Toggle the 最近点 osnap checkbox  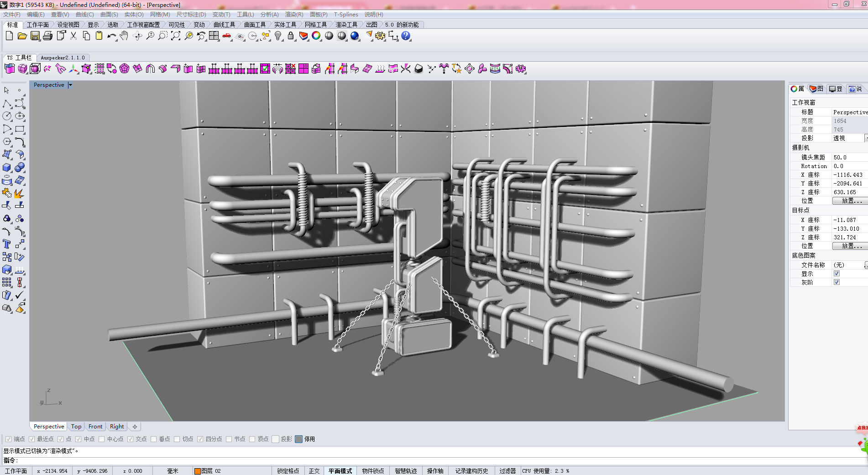point(31,439)
